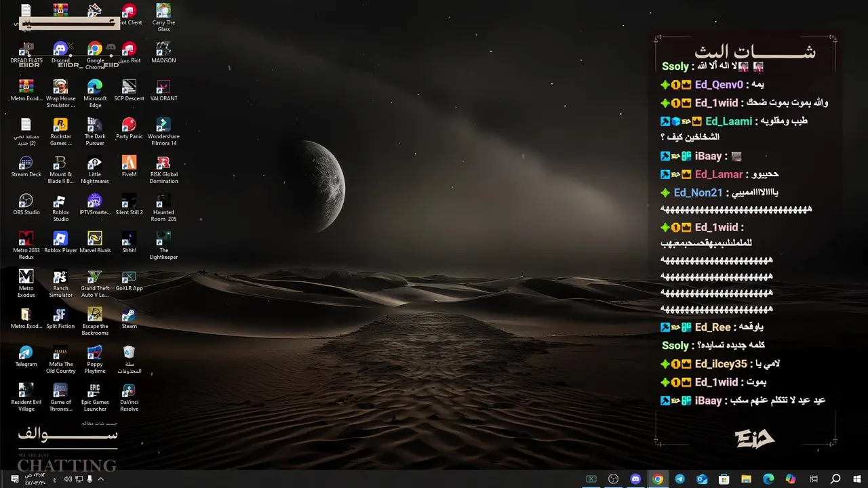This screenshot has height=488, width=868.
Task: Click Ed_Laami username in chat
Action: click(x=728, y=121)
